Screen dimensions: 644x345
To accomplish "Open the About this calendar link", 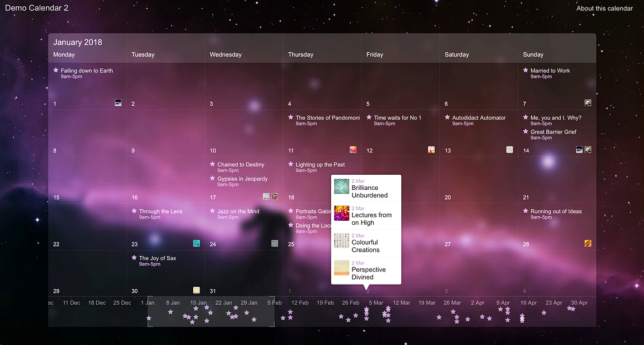I will pyautogui.click(x=604, y=8).
